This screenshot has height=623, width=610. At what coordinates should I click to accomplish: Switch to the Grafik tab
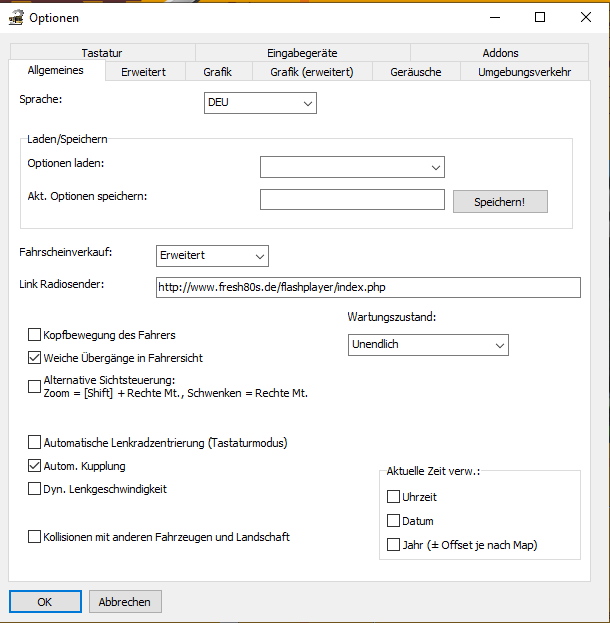pos(217,72)
